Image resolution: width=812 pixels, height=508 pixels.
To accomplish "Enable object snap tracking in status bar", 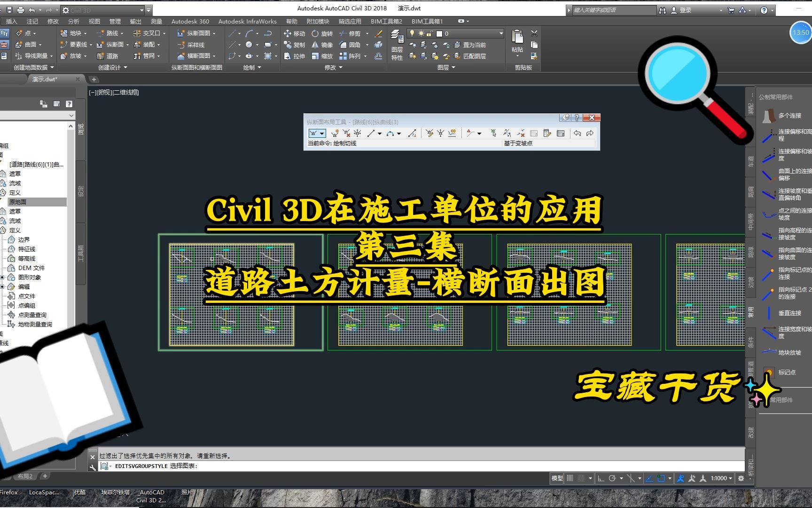I will pyautogui.click(x=649, y=478).
